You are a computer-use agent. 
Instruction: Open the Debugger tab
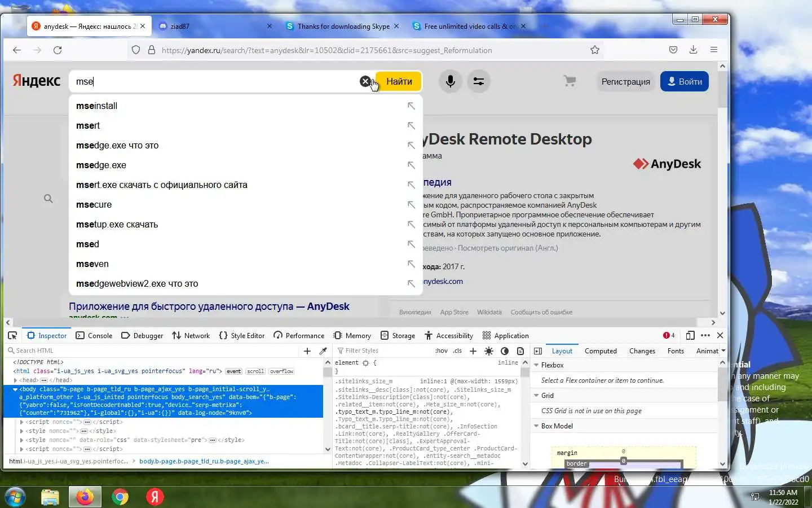tap(142, 335)
